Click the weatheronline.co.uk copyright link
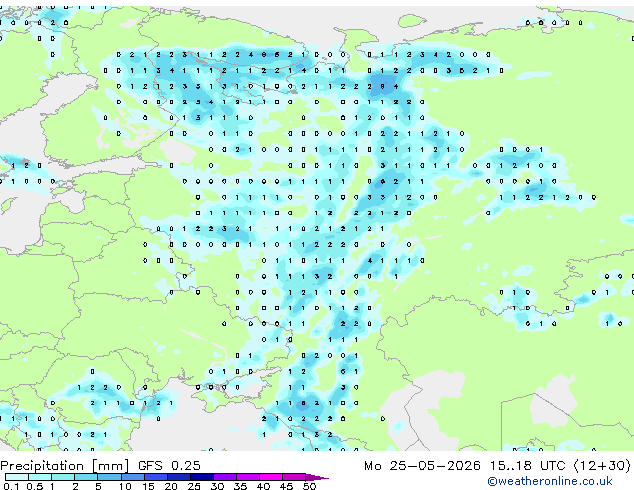634x490 pixels. click(x=550, y=481)
